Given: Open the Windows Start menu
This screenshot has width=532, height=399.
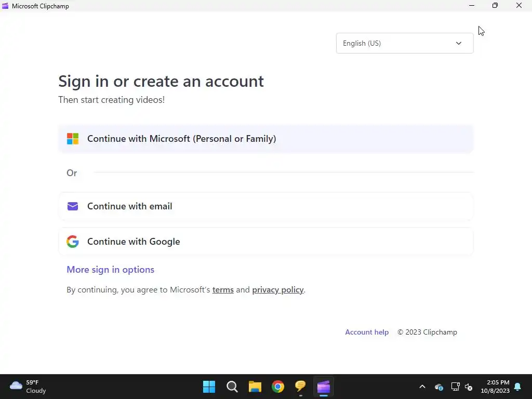Looking at the screenshot, I should coord(209,387).
